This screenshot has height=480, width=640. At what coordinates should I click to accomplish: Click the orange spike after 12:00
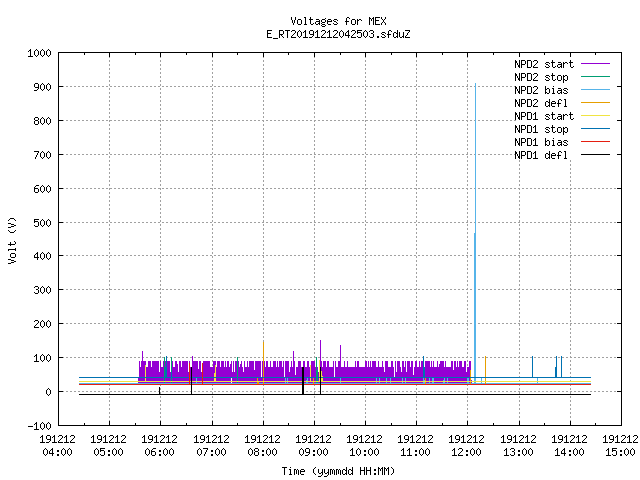(x=485, y=369)
